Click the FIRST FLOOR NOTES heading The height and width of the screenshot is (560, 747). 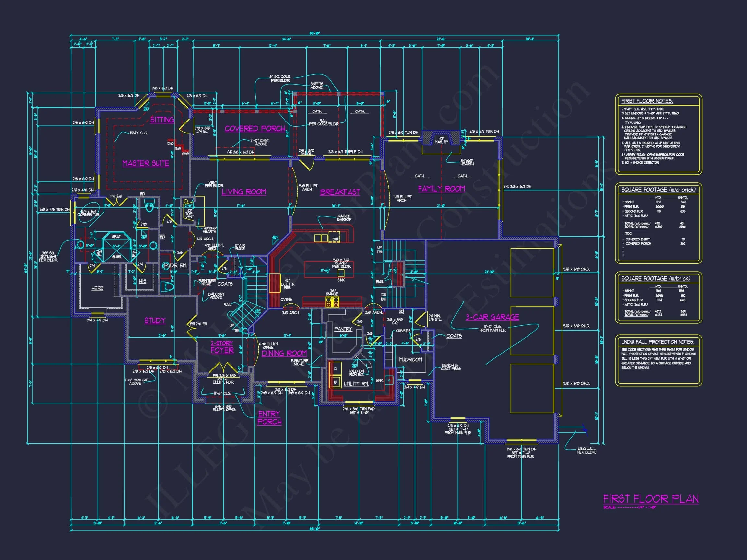pos(647,101)
